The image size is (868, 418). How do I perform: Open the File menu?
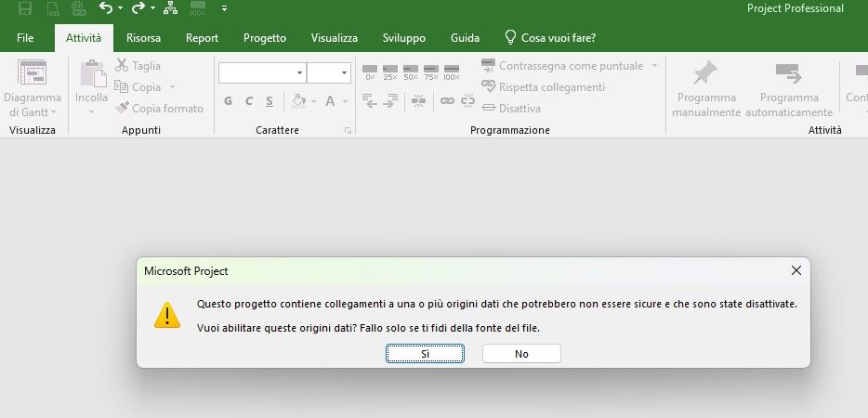(25, 38)
